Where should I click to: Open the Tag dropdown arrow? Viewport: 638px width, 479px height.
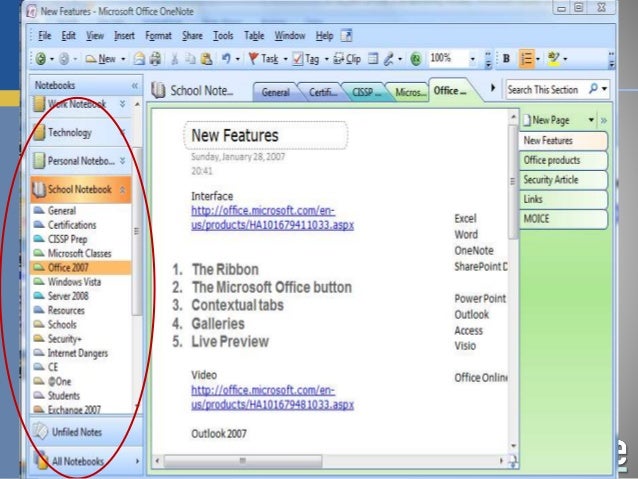[x=326, y=59]
